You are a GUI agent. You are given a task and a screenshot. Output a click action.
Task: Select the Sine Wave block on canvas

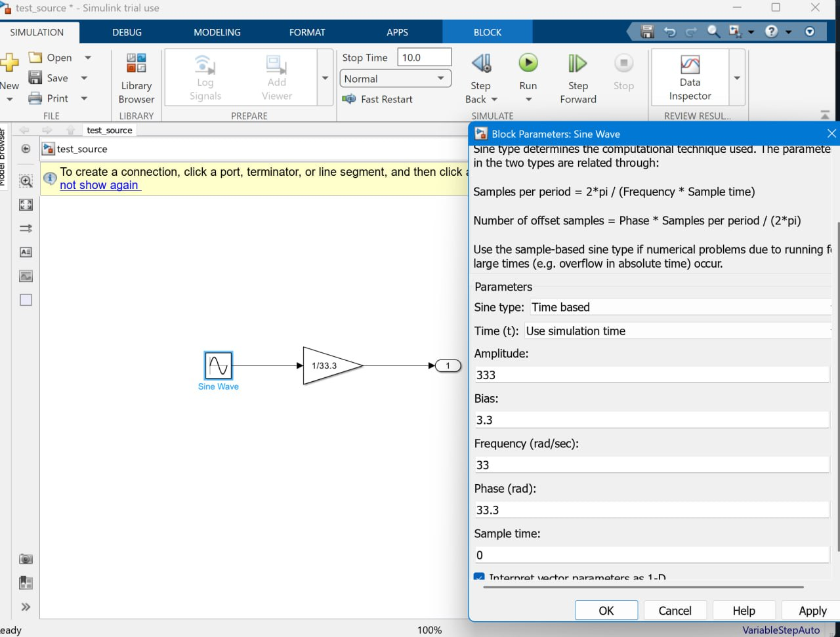(x=218, y=365)
